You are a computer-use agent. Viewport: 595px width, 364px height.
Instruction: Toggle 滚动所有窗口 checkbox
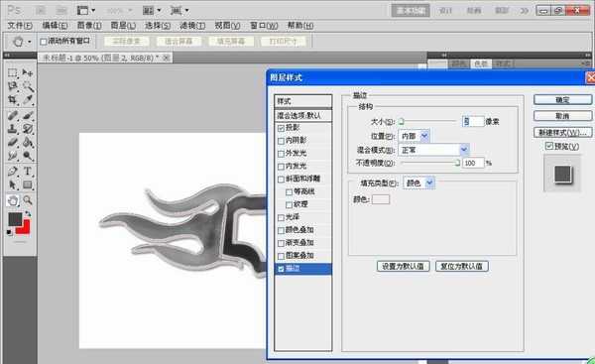[44, 42]
